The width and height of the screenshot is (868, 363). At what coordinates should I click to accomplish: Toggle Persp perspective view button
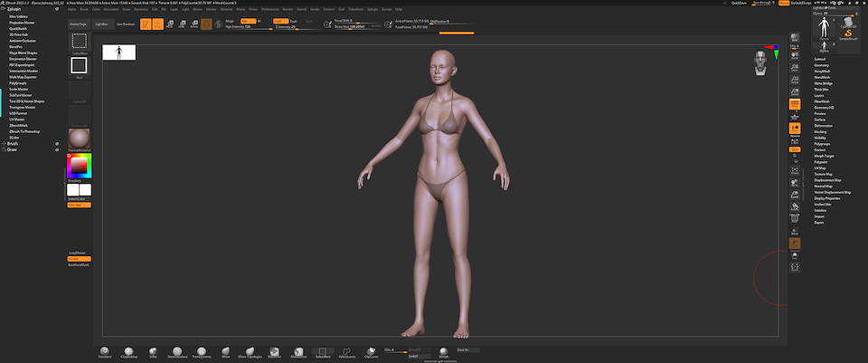tap(795, 105)
